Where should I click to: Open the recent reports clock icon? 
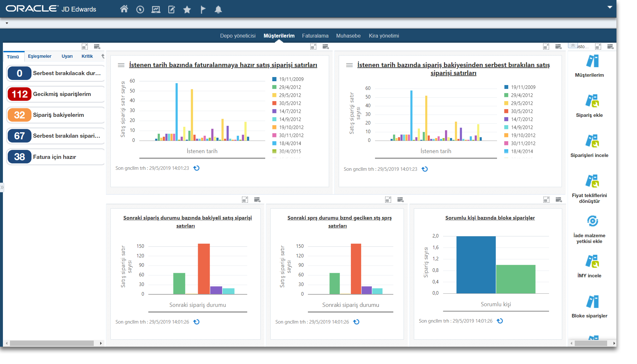coord(140,10)
